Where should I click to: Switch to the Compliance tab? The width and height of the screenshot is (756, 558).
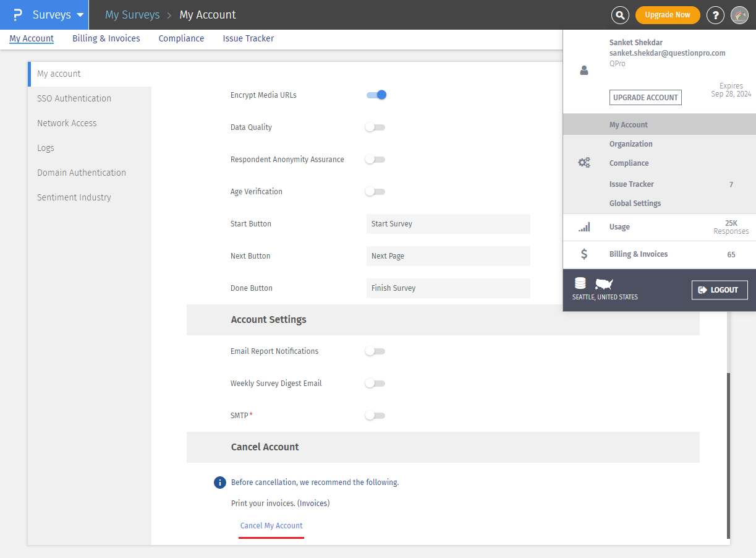click(181, 38)
